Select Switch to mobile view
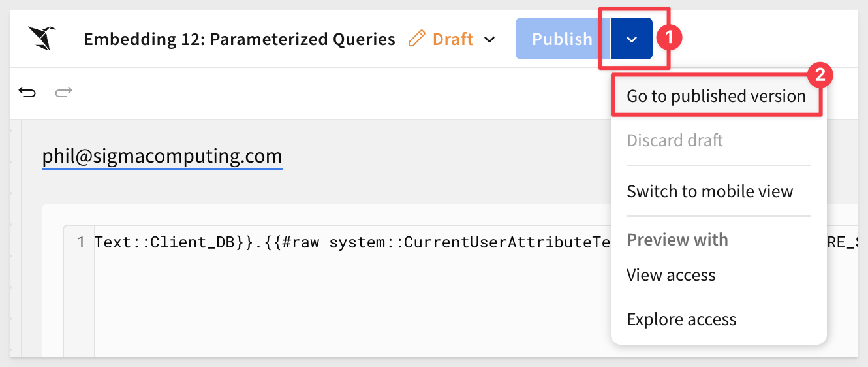This screenshot has height=367, width=868. [x=710, y=191]
